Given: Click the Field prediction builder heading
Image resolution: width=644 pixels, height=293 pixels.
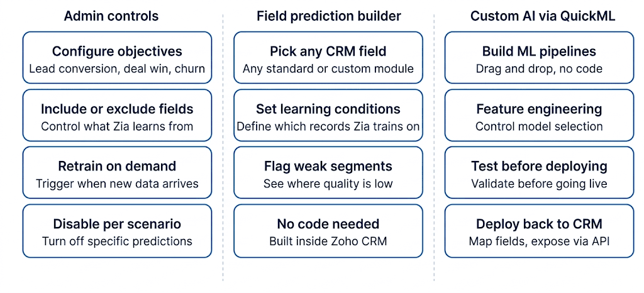Looking at the screenshot, I should [x=328, y=16].
